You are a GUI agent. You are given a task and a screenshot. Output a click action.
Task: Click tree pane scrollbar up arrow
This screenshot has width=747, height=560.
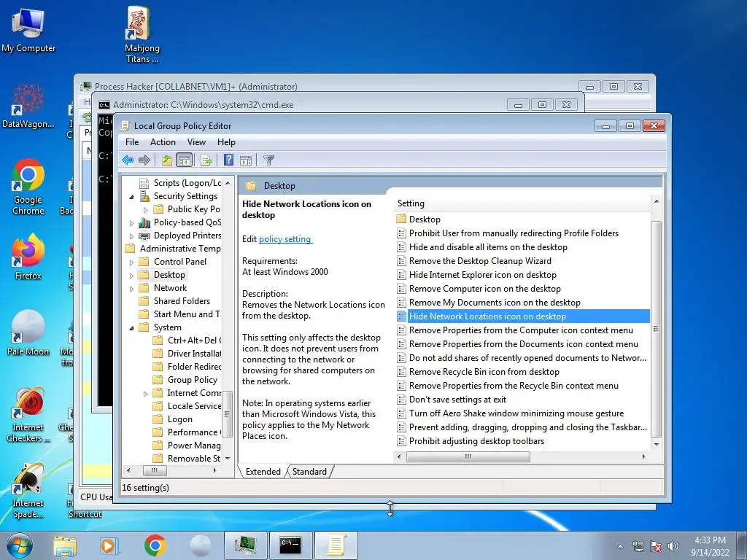pos(228,183)
